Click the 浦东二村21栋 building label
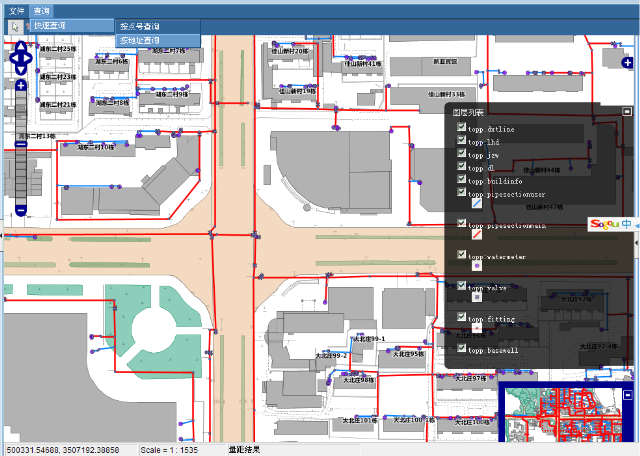This screenshot has height=456, width=640. coord(58,105)
